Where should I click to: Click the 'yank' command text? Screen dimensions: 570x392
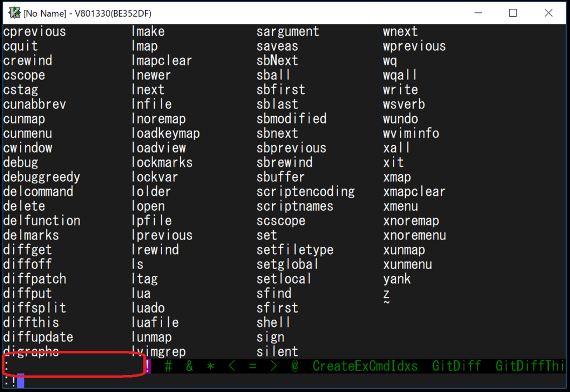tap(397, 279)
